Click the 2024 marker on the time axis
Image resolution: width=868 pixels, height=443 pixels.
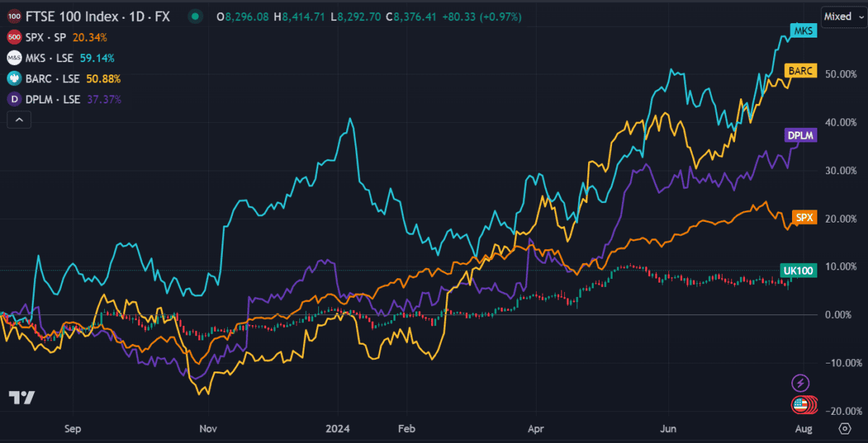pos(339,428)
